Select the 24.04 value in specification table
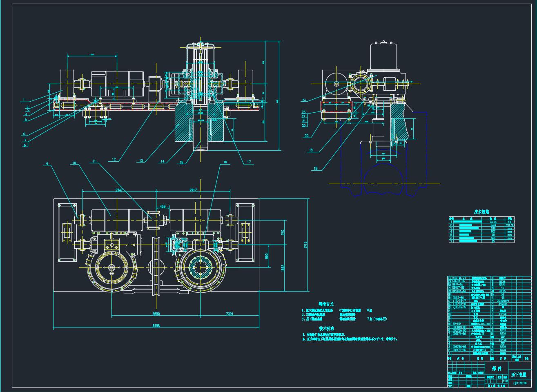 (494, 222)
